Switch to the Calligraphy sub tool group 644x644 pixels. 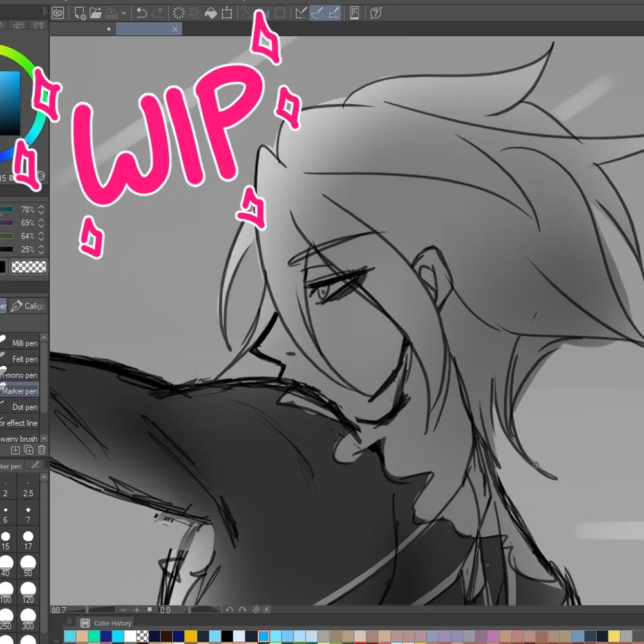tap(28, 306)
